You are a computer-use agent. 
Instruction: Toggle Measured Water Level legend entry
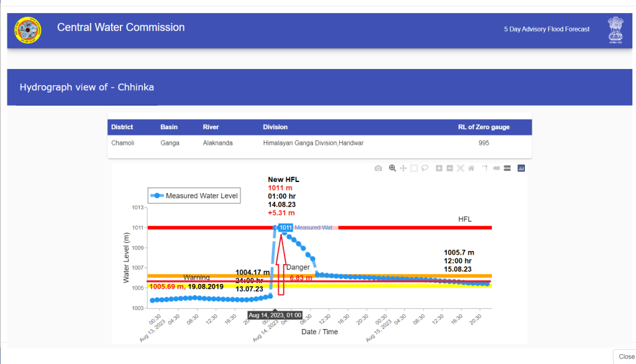(x=193, y=196)
